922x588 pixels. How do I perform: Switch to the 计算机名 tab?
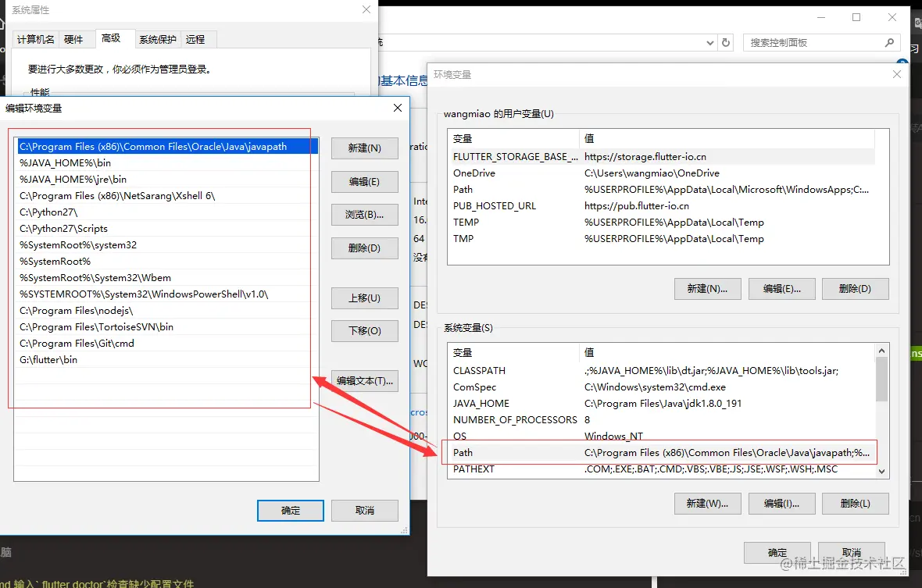point(35,39)
